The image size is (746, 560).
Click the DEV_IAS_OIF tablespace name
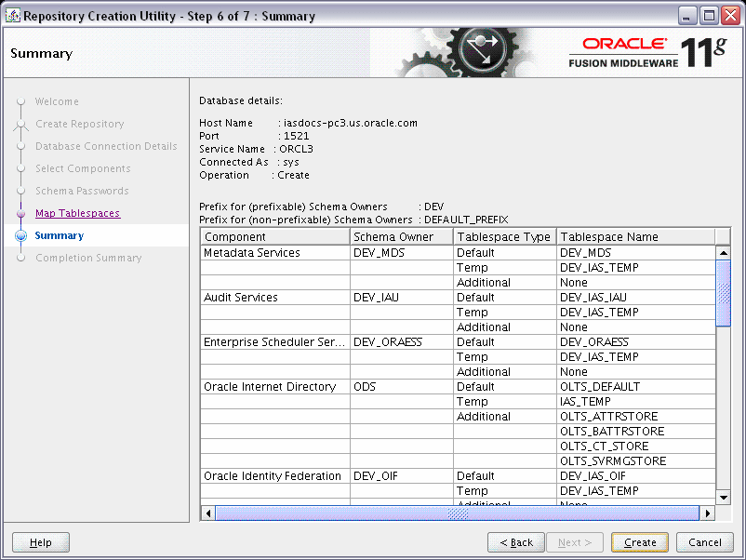636,476
